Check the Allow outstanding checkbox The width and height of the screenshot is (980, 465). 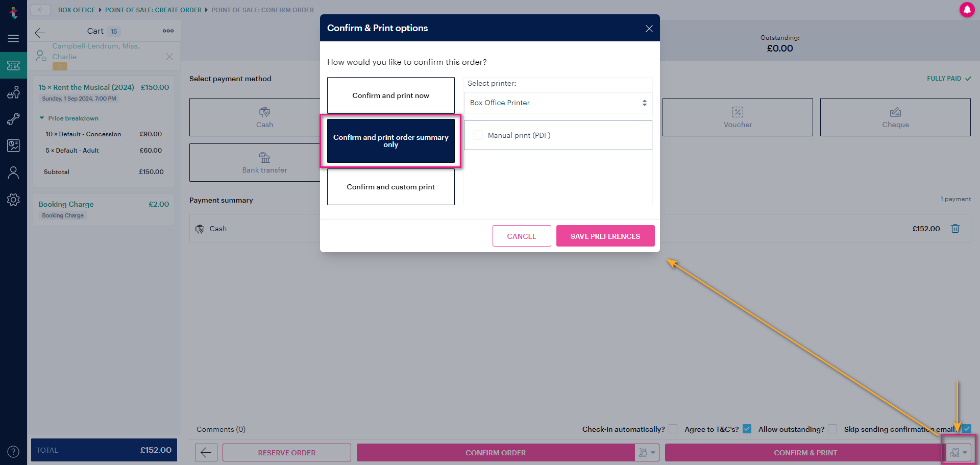coord(832,429)
